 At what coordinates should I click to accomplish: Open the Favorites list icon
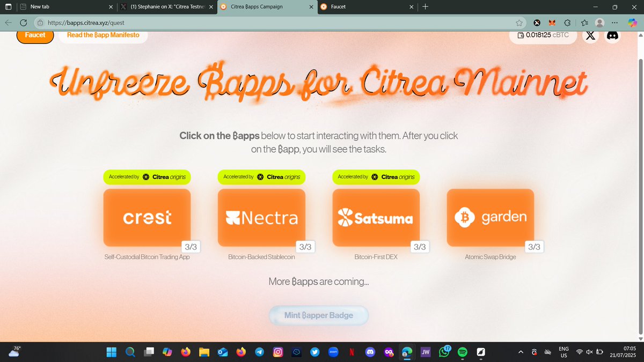click(584, 23)
